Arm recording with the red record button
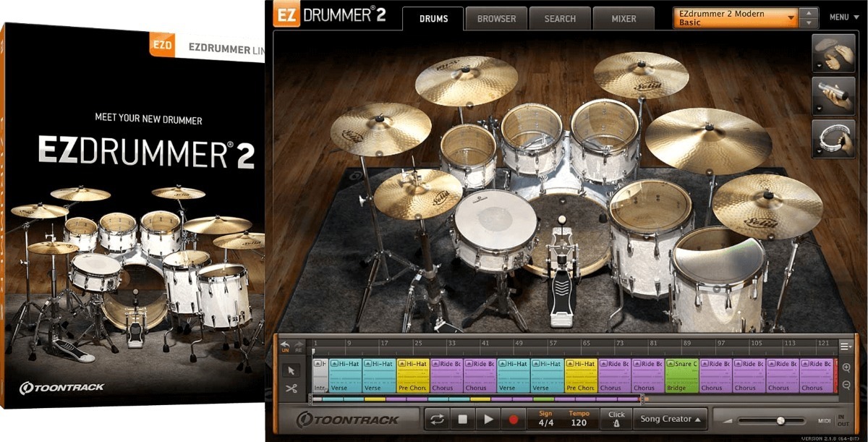The image size is (868, 442). 514,419
